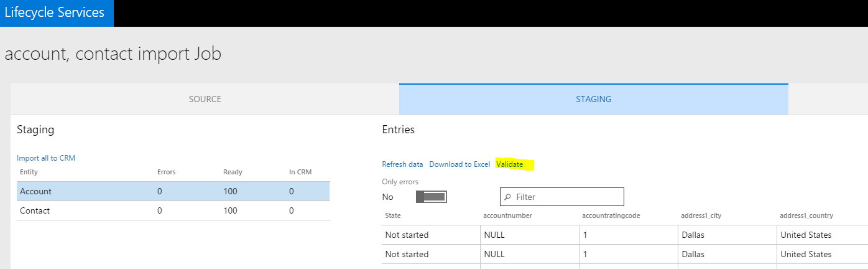Image resolution: width=868 pixels, height=269 pixels.
Task: Switch to the SOURCE tab
Action: click(205, 99)
